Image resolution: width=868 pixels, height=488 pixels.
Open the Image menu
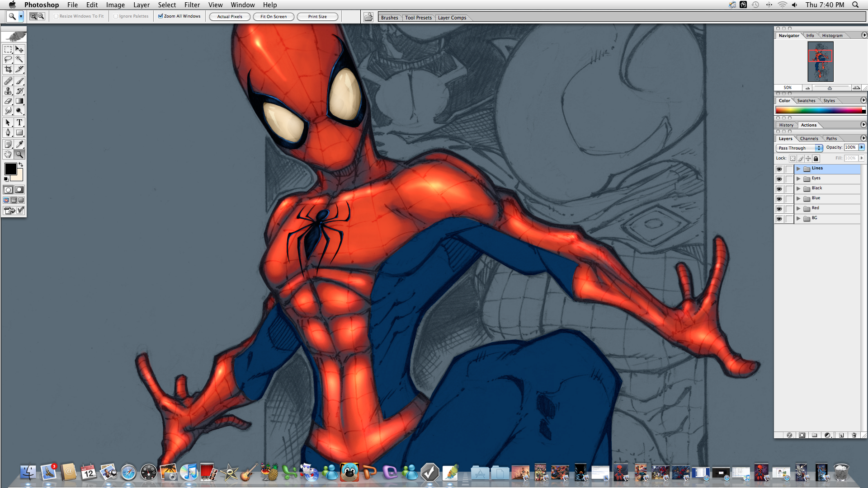tap(115, 5)
